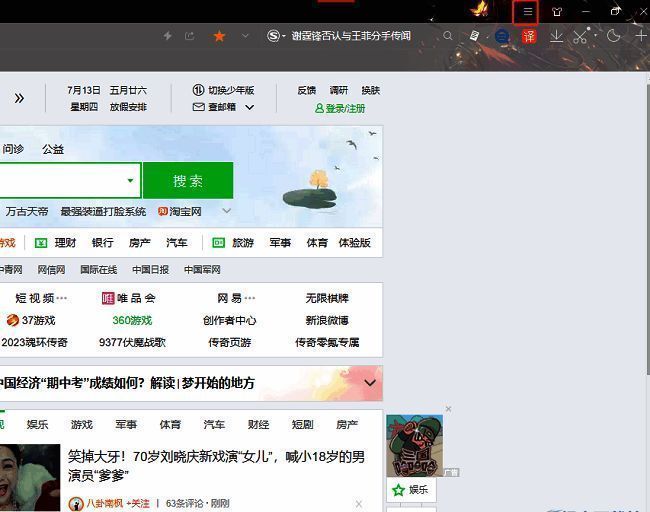Switch to the 娱乐 news tab
Image resolution: width=650 pixels, height=512 pixels.
pos(37,425)
